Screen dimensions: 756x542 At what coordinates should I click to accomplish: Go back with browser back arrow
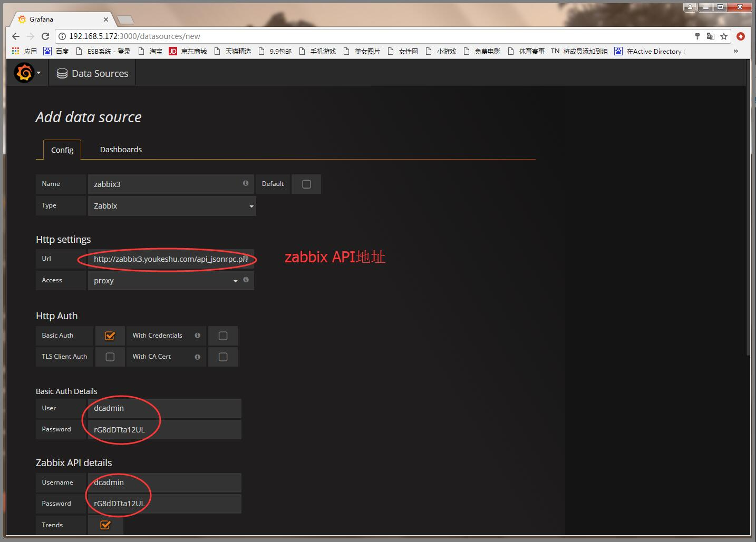pyautogui.click(x=15, y=36)
